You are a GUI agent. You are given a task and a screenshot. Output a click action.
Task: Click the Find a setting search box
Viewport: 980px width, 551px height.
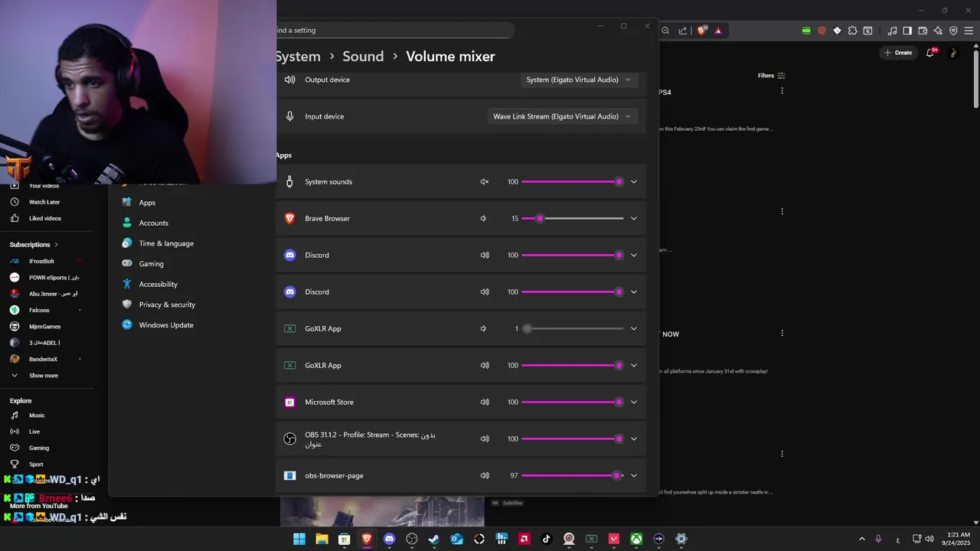click(394, 30)
